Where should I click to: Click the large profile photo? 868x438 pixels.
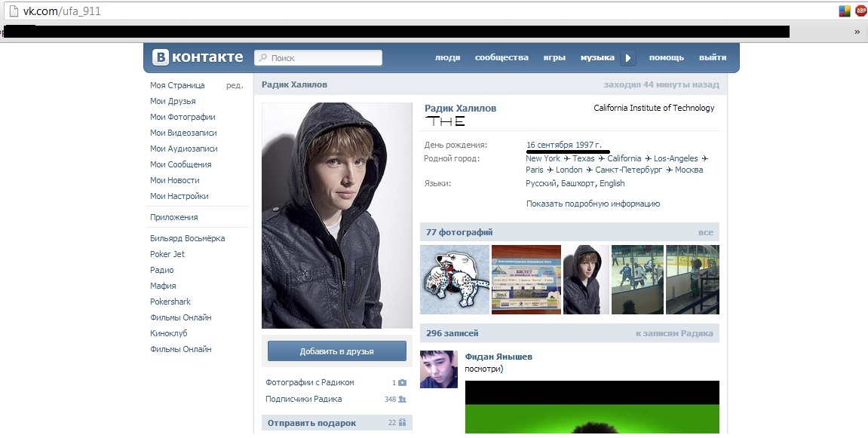click(336, 216)
